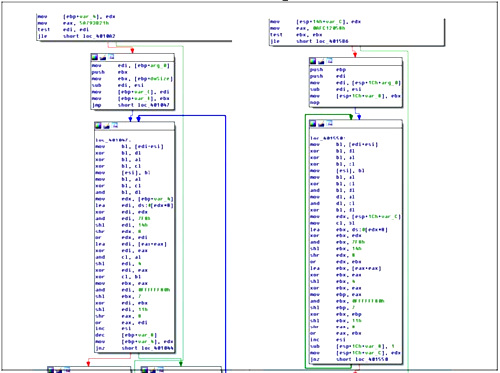This screenshot has width=500, height=373.
Task: Select 'inc esi' in the loc_4010A7 block
Action: [x=112, y=328]
